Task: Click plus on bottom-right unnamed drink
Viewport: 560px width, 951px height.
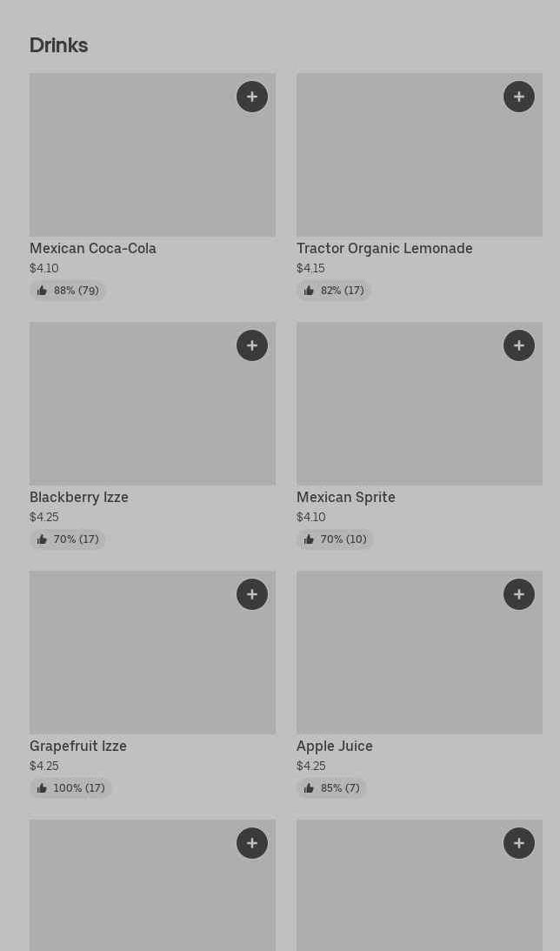Action: pyautogui.click(x=519, y=843)
